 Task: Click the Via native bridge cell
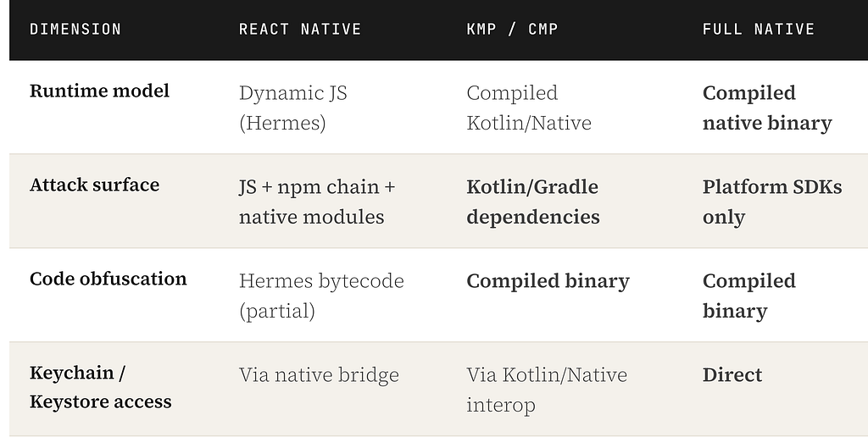[319, 375]
